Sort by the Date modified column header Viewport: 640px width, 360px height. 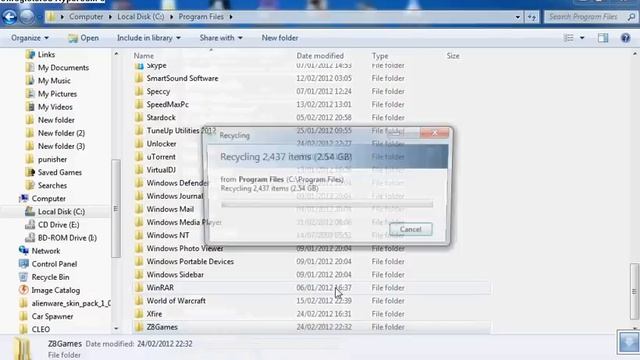[320, 56]
